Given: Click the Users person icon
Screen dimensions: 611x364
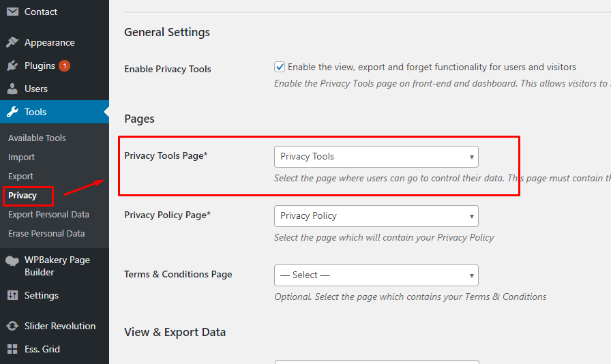Looking at the screenshot, I should coord(12,89).
